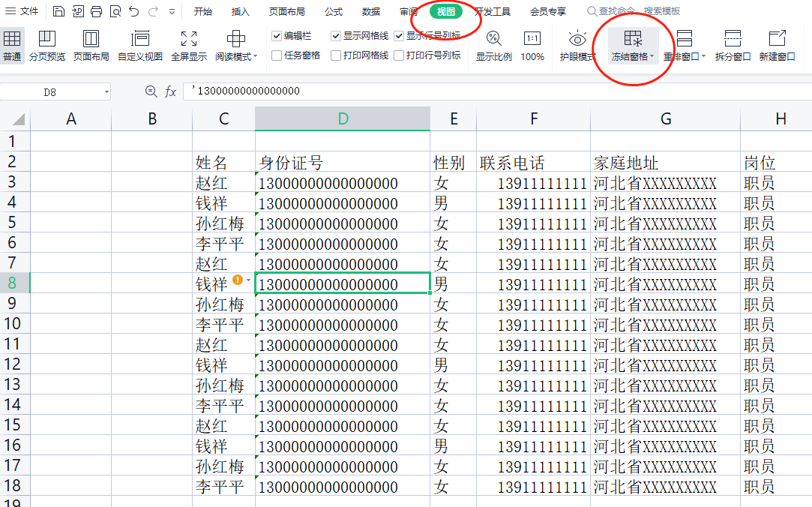
Task: Click the 查找命令 search box
Action: (x=634, y=11)
